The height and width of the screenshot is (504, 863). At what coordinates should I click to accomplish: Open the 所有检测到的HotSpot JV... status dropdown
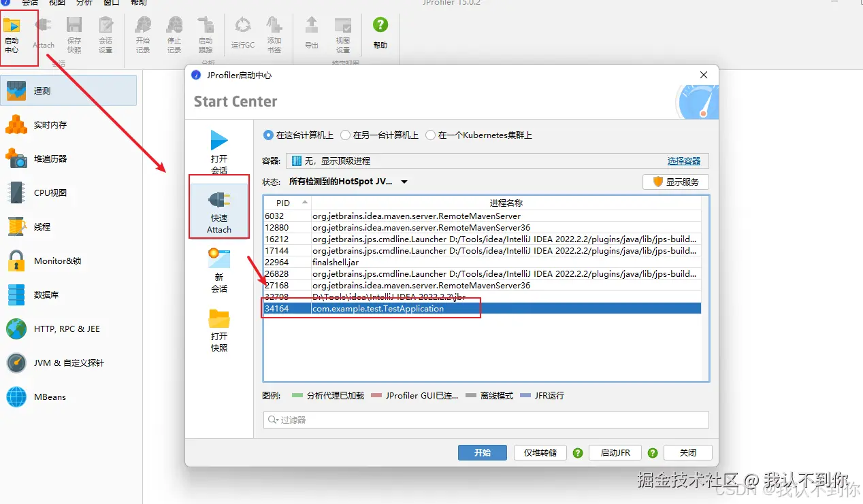point(348,182)
